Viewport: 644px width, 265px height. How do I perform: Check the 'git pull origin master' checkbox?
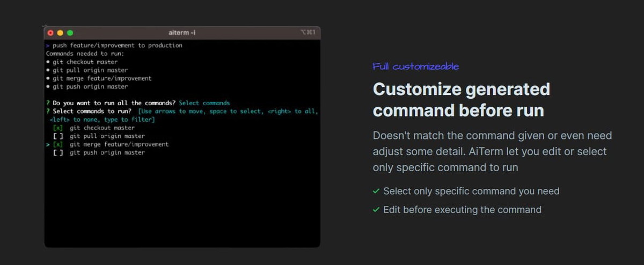58,136
